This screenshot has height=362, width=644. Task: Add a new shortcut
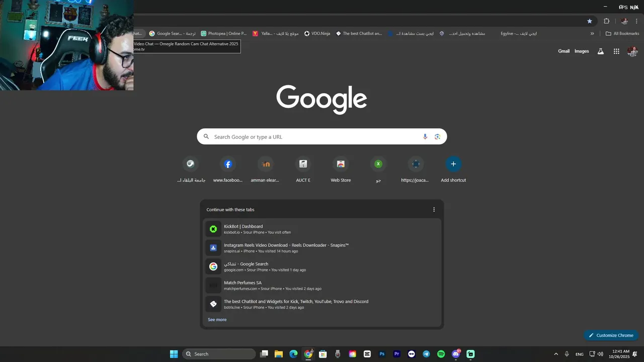[x=453, y=169]
